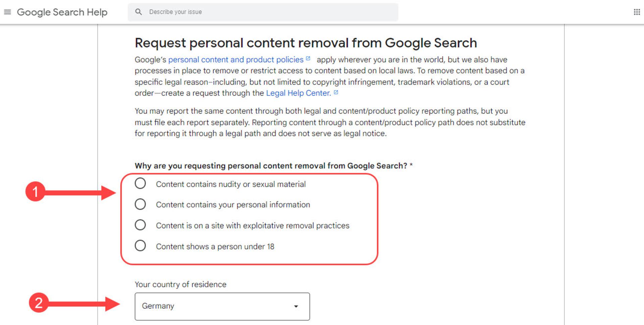Viewport: 644px width, 325px height.
Task: Click the Google Search Help title
Action: click(62, 12)
